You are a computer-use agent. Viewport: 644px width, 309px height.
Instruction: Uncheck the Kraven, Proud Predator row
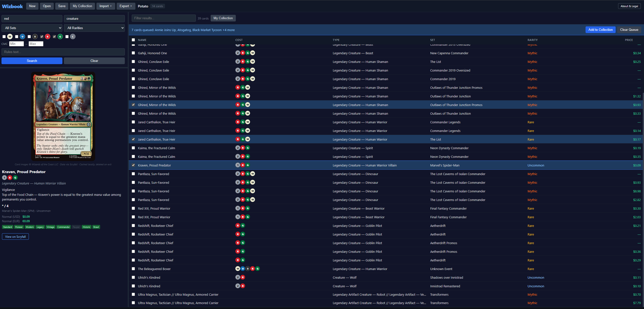click(x=133, y=165)
